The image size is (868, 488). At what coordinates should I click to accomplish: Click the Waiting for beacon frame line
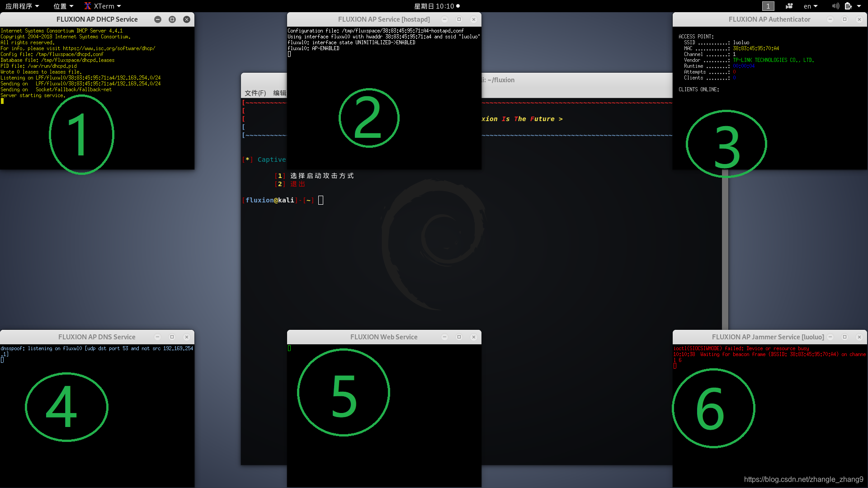pos(769,357)
